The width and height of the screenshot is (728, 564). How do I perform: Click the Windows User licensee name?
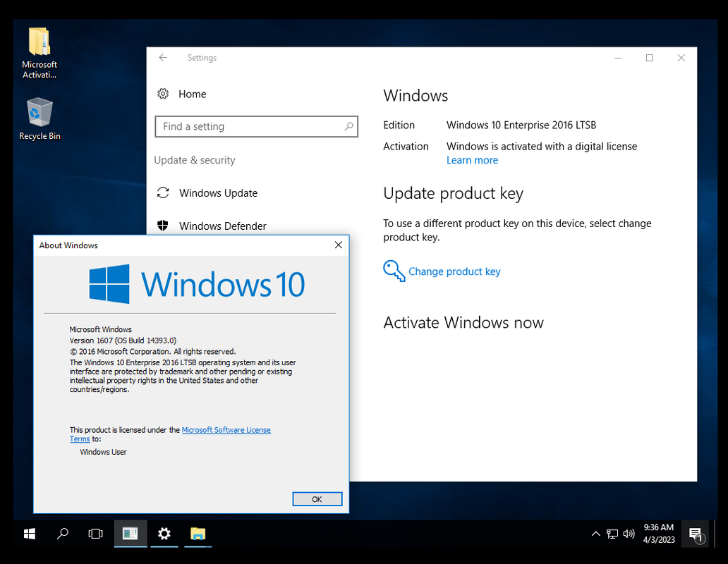[103, 452]
